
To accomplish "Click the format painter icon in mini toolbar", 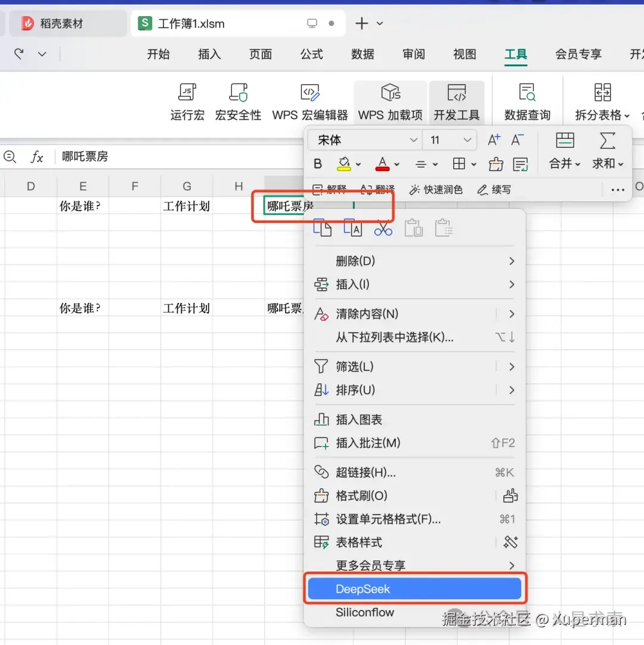I will point(496,164).
